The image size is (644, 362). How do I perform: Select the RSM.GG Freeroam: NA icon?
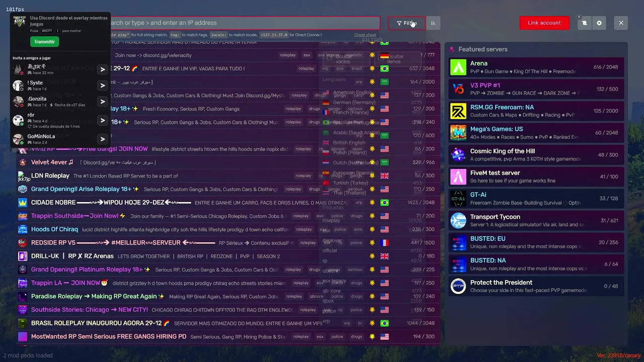pos(458,111)
